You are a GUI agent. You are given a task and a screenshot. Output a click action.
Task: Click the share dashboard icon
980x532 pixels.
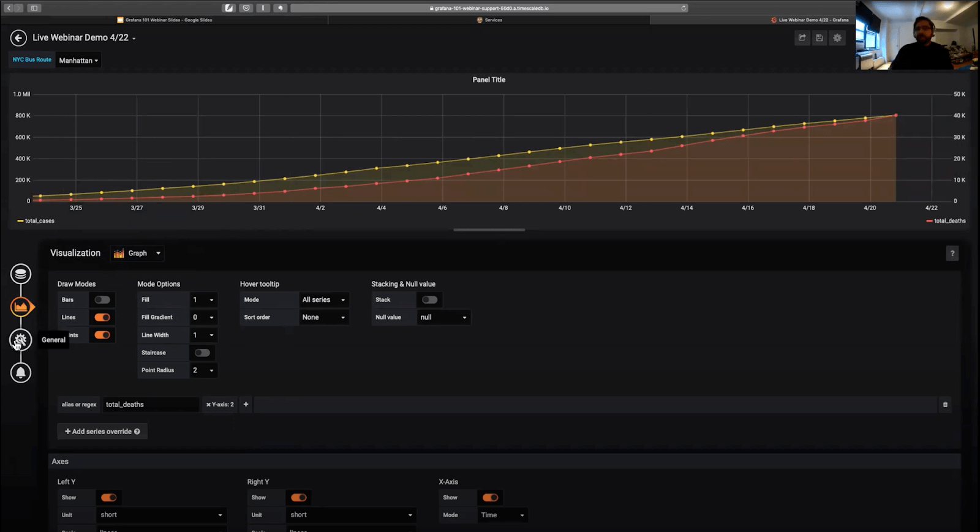tap(802, 38)
